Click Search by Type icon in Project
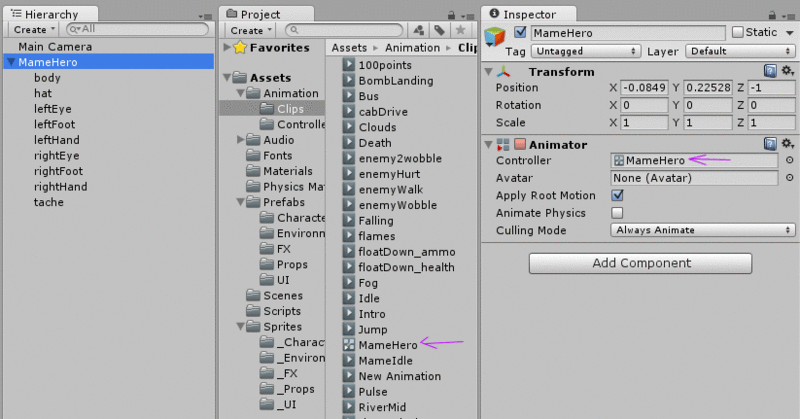 click(x=418, y=30)
